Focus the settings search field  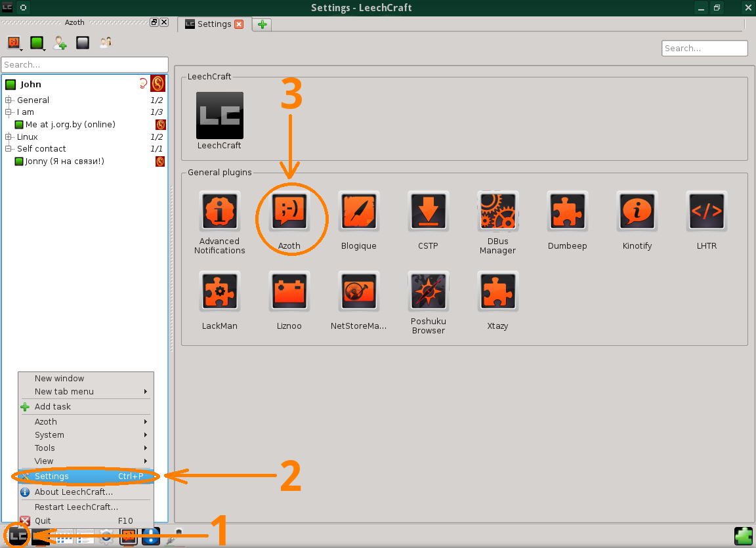click(x=704, y=48)
